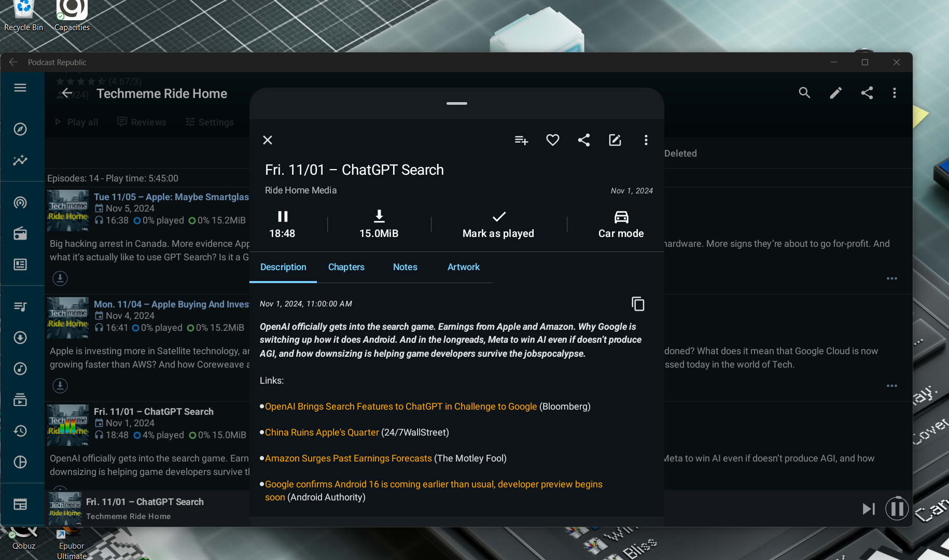Open the episode edit note icon

coord(615,140)
